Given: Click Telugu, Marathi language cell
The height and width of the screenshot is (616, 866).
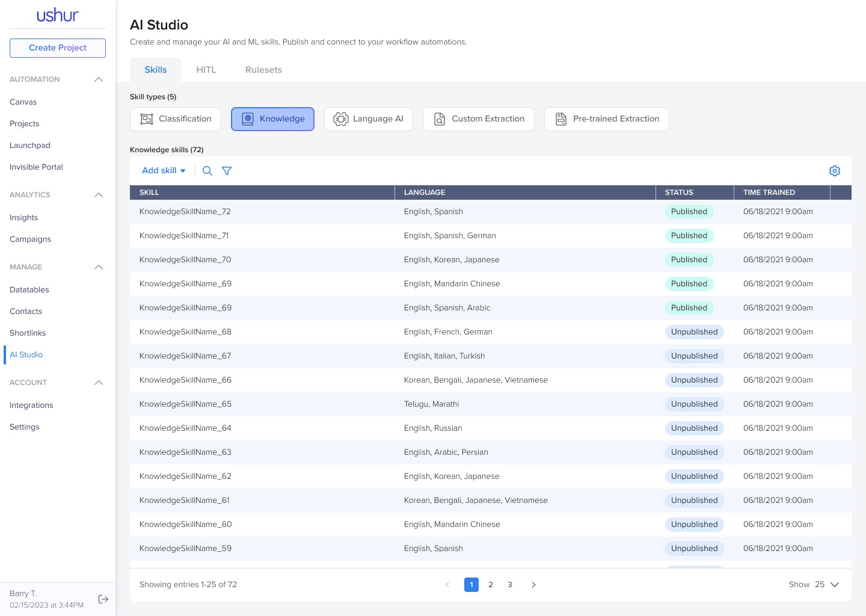Looking at the screenshot, I should pos(432,404).
